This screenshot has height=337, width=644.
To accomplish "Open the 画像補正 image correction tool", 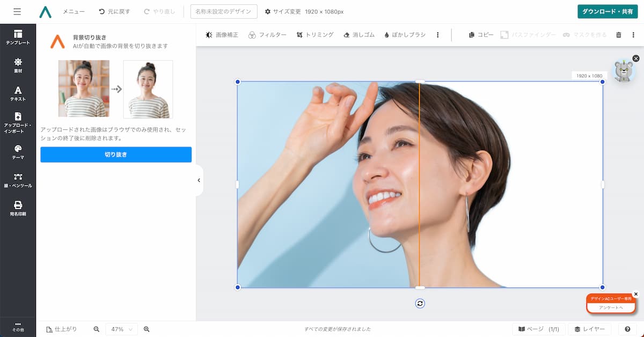I will [x=221, y=34].
